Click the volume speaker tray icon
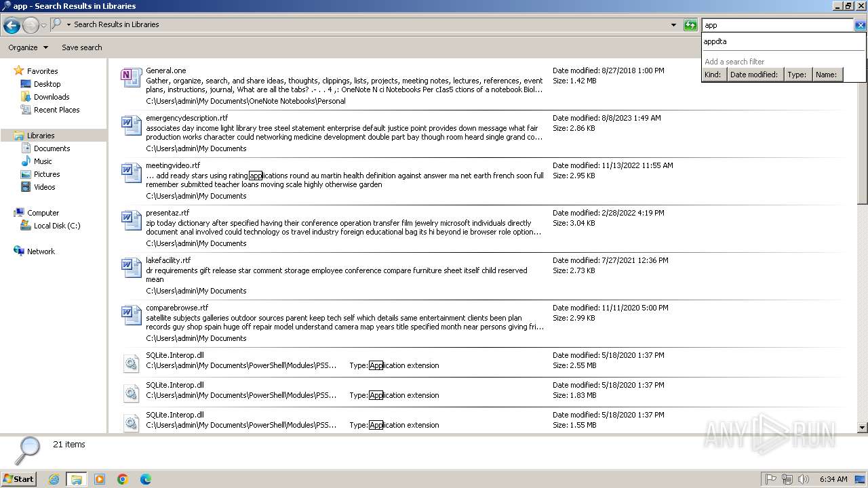Viewport: 868px width, 488px height. click(804, 479)
